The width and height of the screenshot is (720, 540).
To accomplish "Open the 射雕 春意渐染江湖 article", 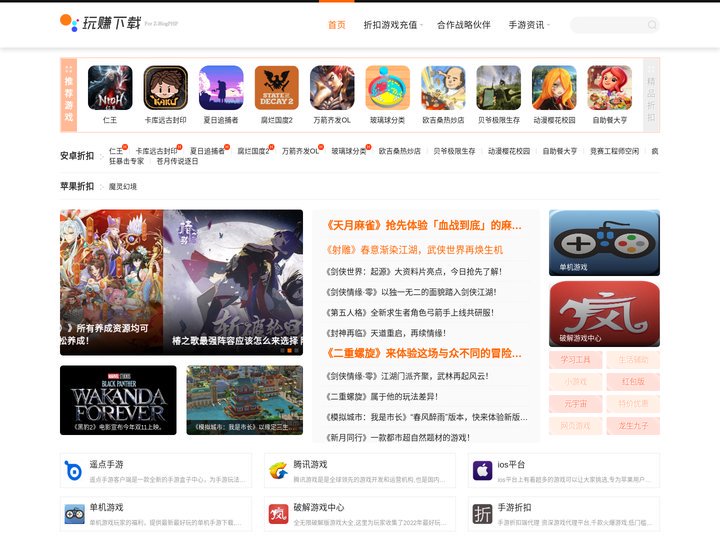I will click(415, 250).
